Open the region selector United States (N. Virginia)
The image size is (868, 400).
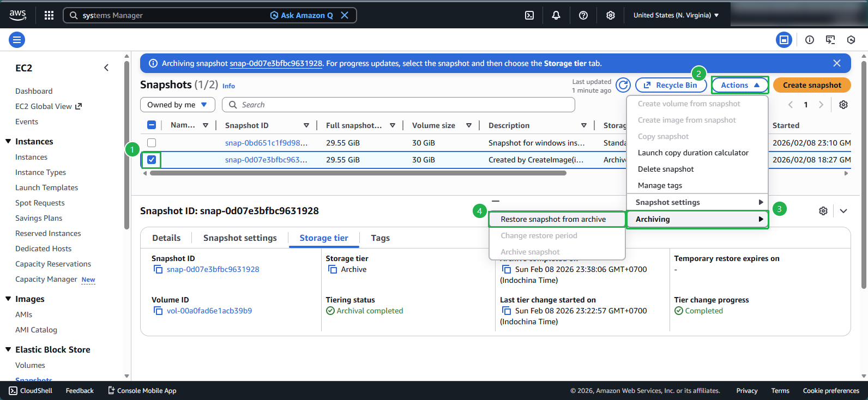pyautogui.click(x=676, y=15)
